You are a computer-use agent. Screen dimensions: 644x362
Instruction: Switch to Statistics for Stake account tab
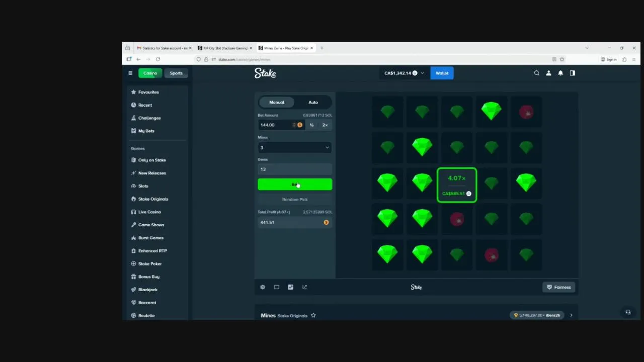coord(164,48)
